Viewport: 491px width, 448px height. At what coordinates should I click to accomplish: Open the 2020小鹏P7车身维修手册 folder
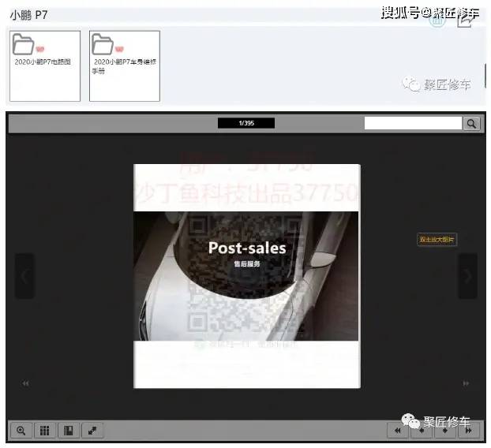[125, 66]
